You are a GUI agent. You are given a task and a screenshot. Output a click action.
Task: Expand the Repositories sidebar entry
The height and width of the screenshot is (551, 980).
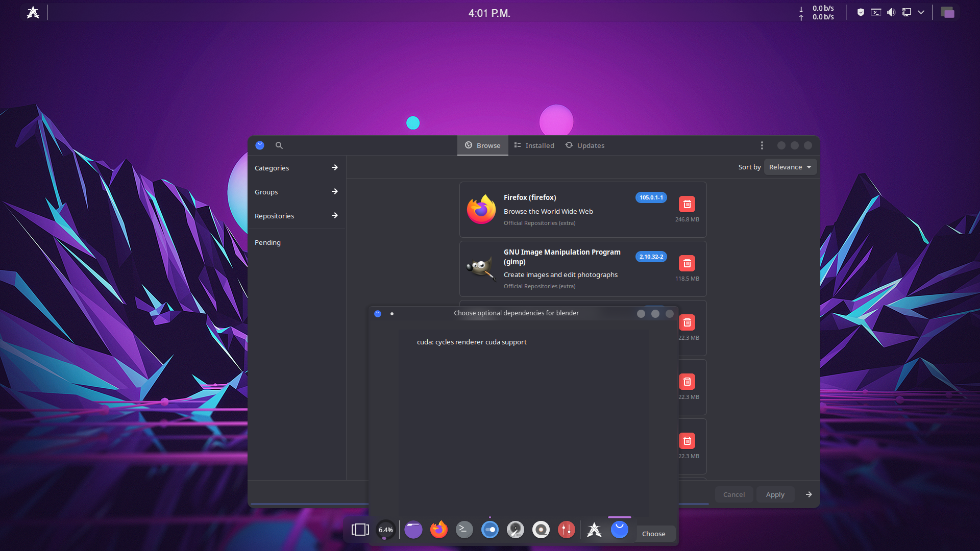(x=297, y=216)
